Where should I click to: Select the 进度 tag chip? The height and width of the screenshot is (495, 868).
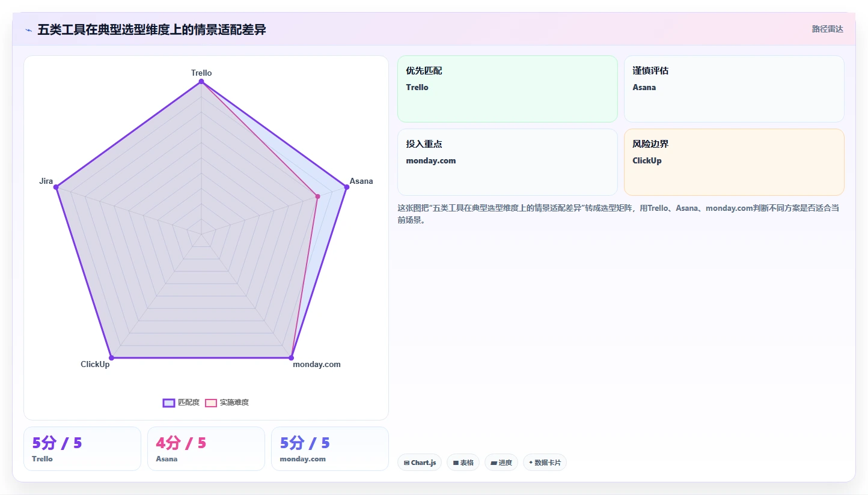501,463
